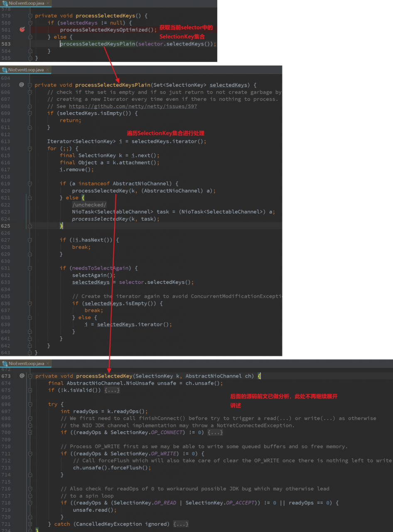Screen dimensions: 393x532
Task: Select the Java file icon on the processSelectedKeys pane tab
Action: tap(5, 3)
